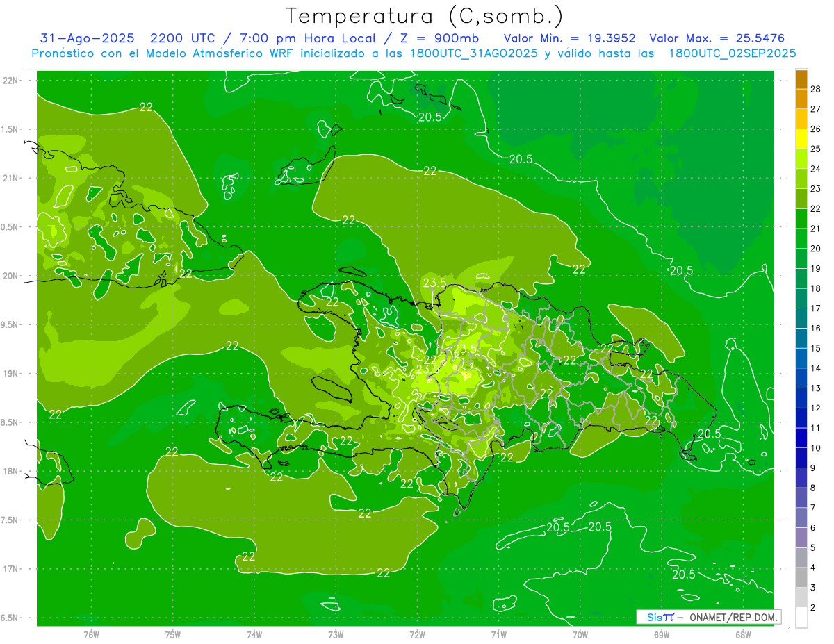The width and height of the screenshot is (834, 644).
Task: Click the "74W" longitude axis label
Action: coord(254,634)
